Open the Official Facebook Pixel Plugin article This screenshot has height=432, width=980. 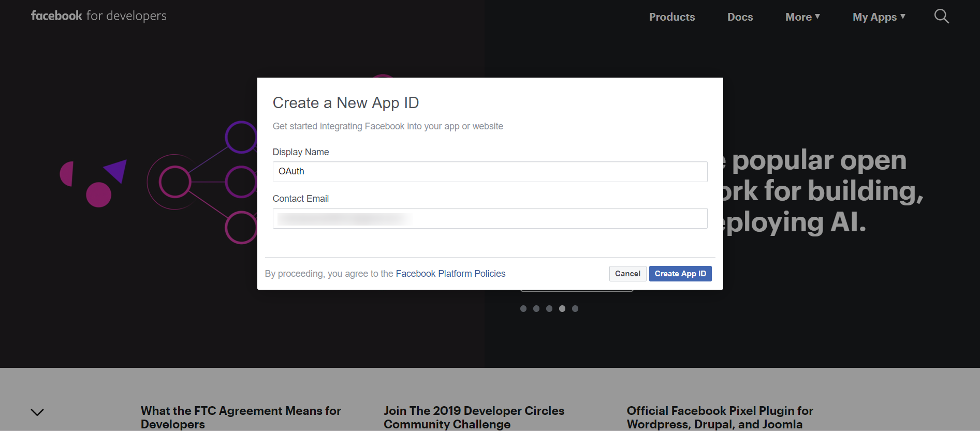[x=720, y=418]
